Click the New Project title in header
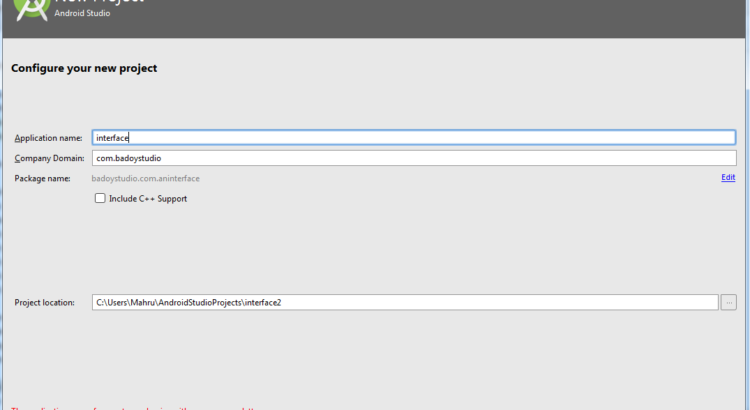 pyautogui.click(x=100, y=2)
